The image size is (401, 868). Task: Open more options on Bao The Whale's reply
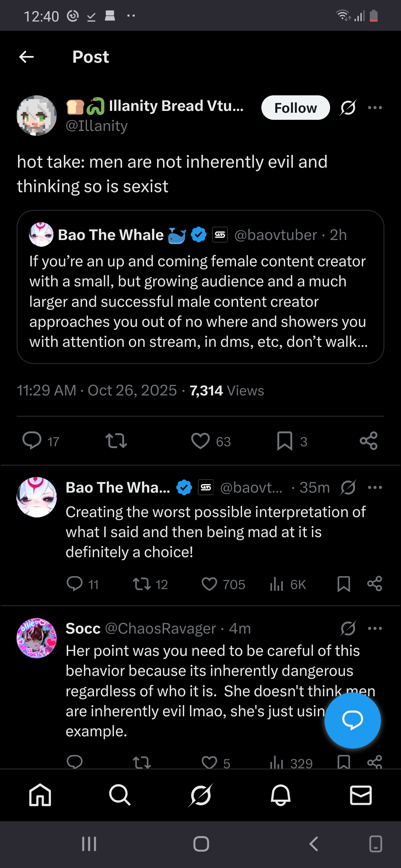[x=375, y=487]
